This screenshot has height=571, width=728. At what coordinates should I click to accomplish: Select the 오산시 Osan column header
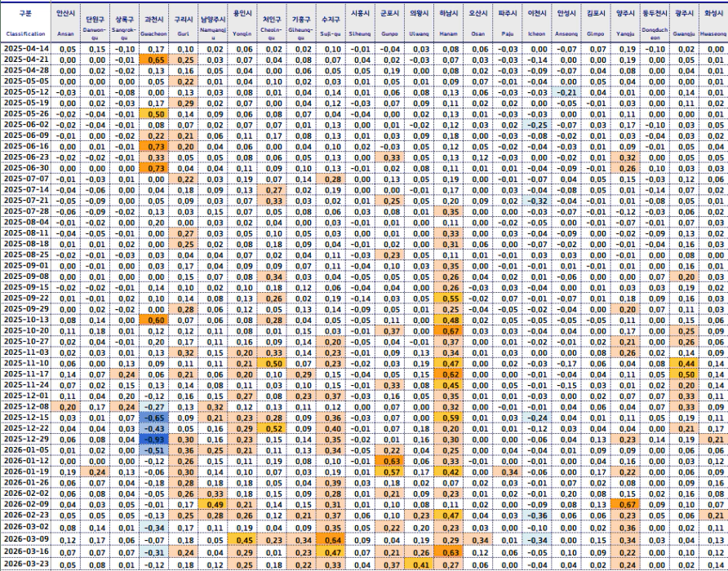(x=478, y=23)
